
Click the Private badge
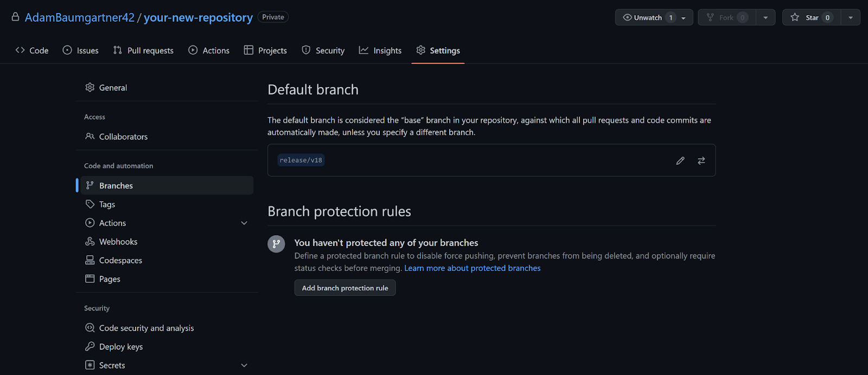(273, 17)
